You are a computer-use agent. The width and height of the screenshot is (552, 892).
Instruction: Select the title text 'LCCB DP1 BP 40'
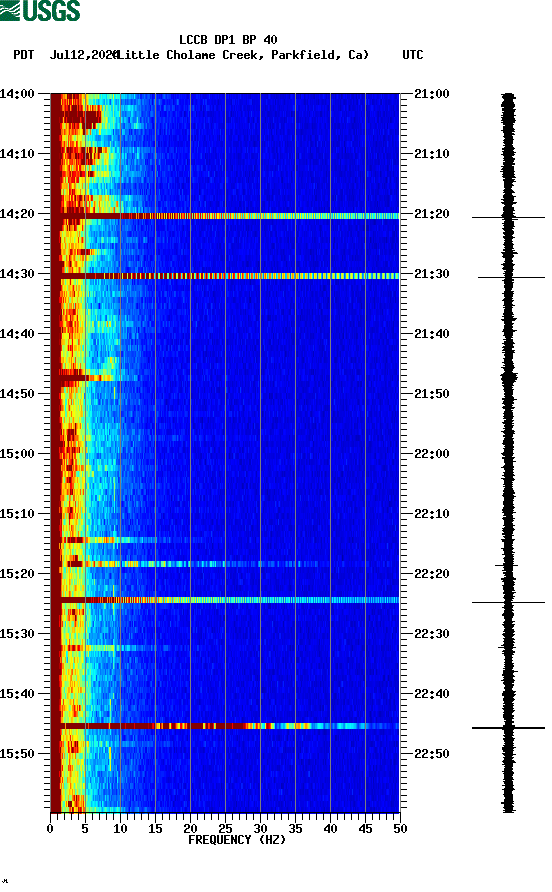click(x=228, y=40)
